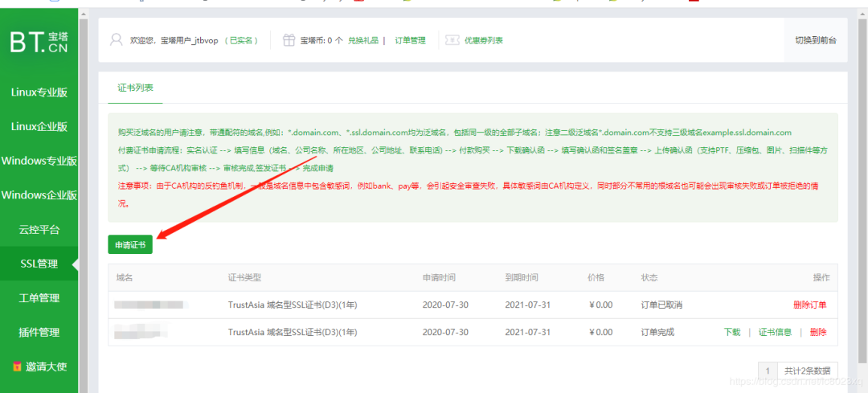Open the 兑换礼品 link
The width and height of the screenshot is (868, 393).
point(363,40)
